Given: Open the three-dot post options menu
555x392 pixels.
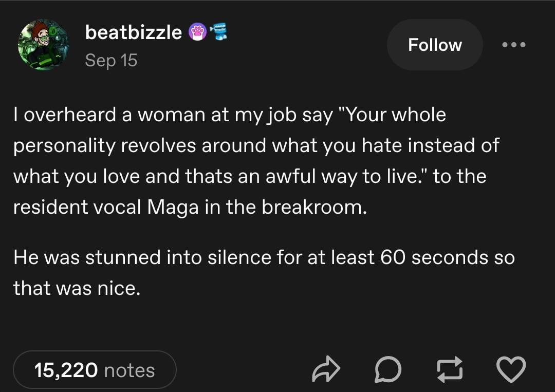Looking at the screenshot, I should [x=514, y=45].
